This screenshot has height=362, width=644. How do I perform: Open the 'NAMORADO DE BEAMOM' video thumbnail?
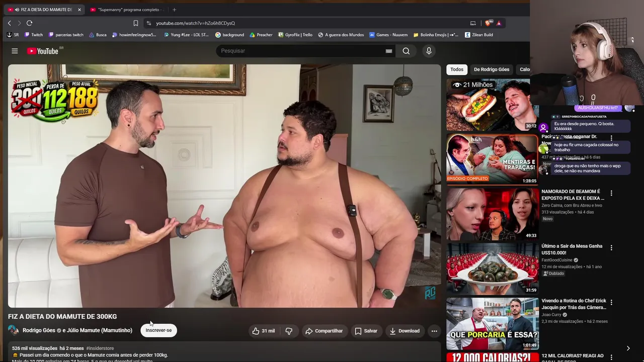[x=492, y=214]
